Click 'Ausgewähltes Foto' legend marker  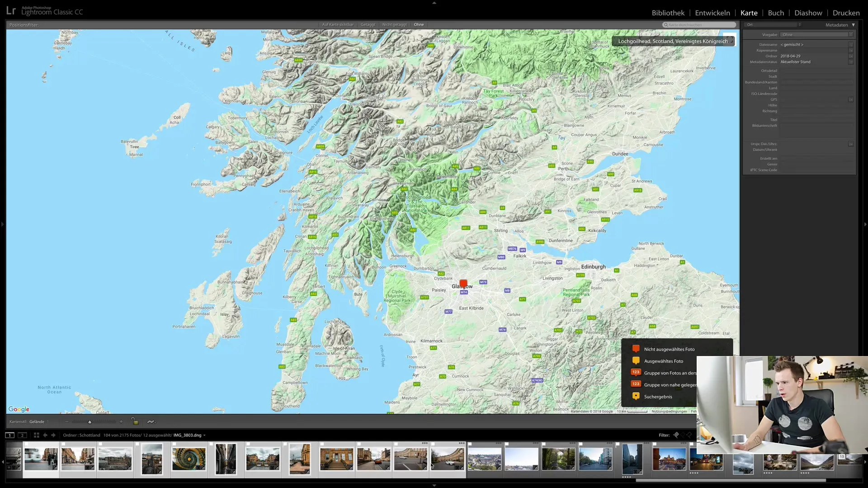tap(636, 361)
